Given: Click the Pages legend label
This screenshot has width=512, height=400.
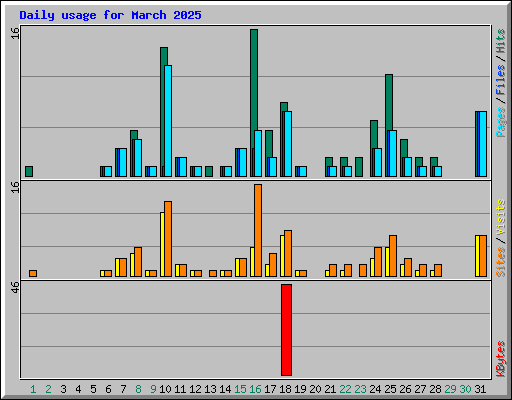Looking at the screenshot, I should tap(500, 122).
